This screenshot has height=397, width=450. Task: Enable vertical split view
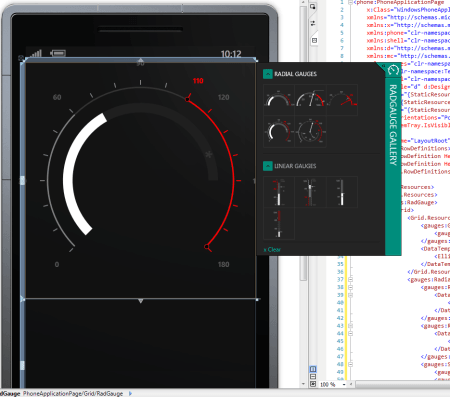point(313,369)
